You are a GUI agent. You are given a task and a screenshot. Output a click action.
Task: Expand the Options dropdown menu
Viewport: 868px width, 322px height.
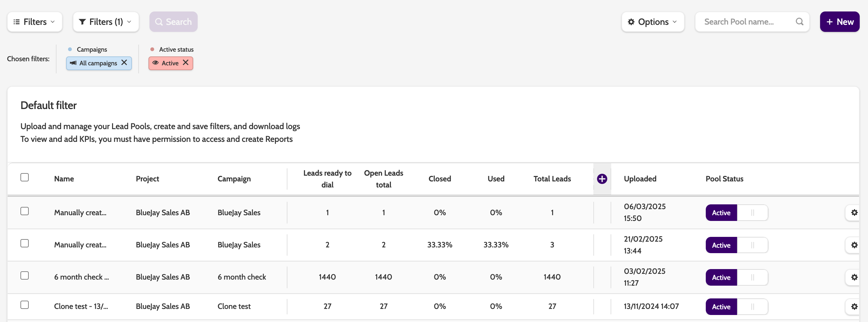click(652, 22)
